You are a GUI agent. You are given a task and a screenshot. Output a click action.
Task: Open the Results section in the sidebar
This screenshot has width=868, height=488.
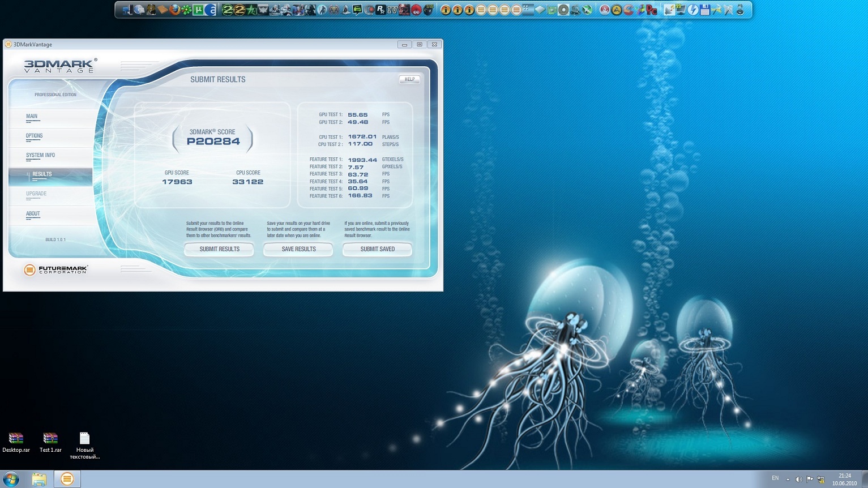click(42, 174)
